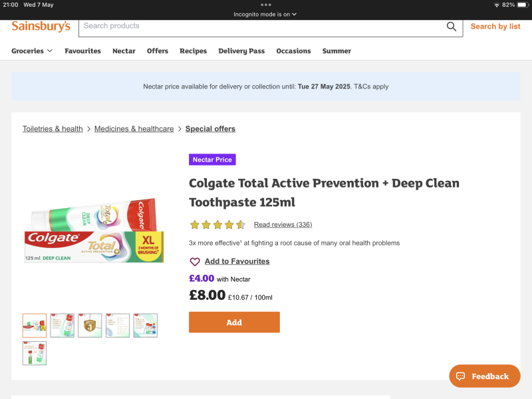
Task: Open the Medicines & healthcare breadcrumb
Action: [x=134, y=128]
